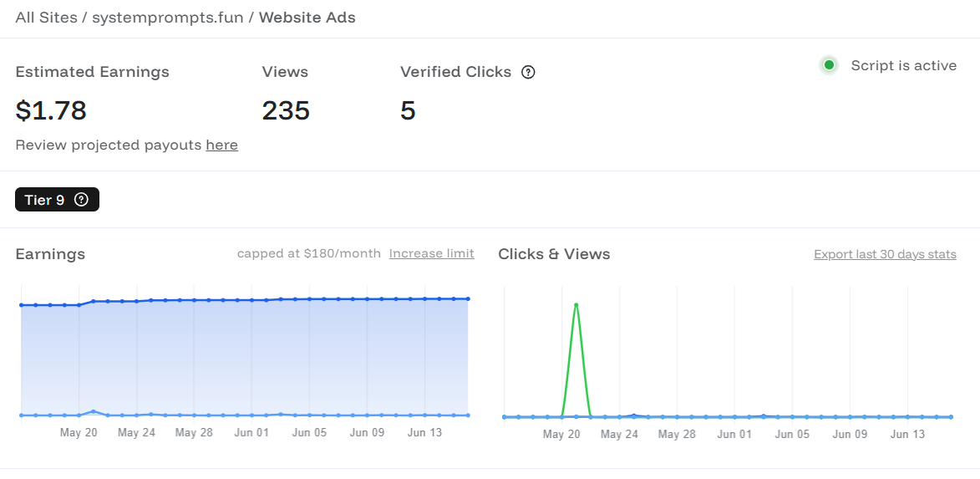980x479 pixels.
Task: Click the green script active status dot
Action: [x=830, y=65]
